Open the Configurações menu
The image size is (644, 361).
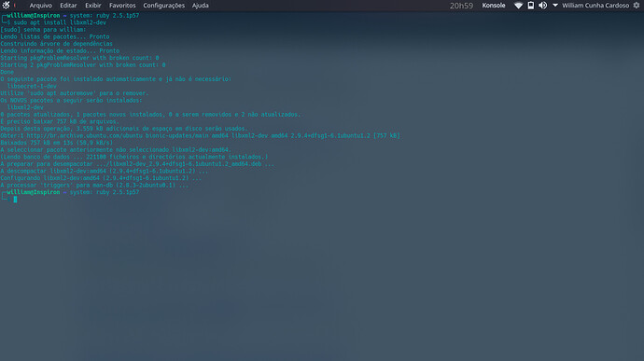[x=163, y=6]
